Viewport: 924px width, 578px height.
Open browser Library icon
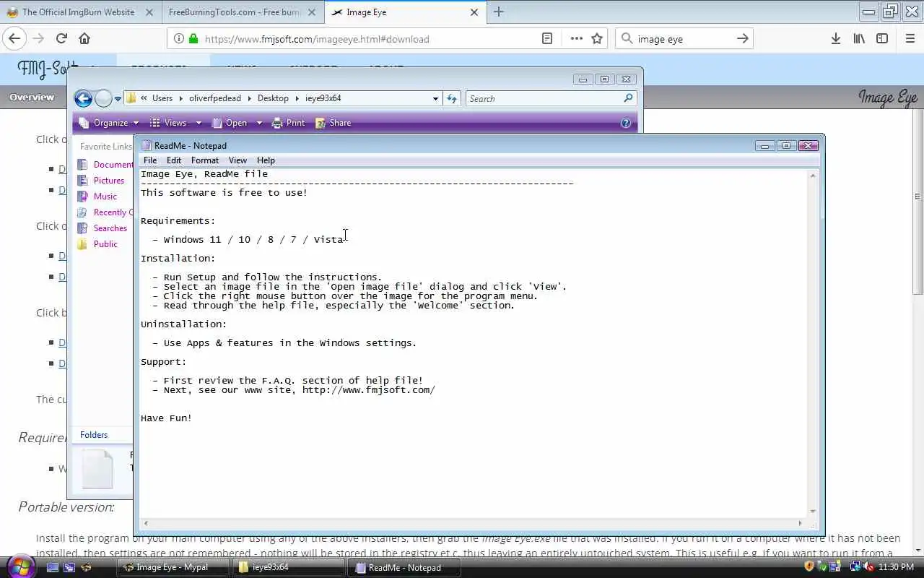point(859,39)
